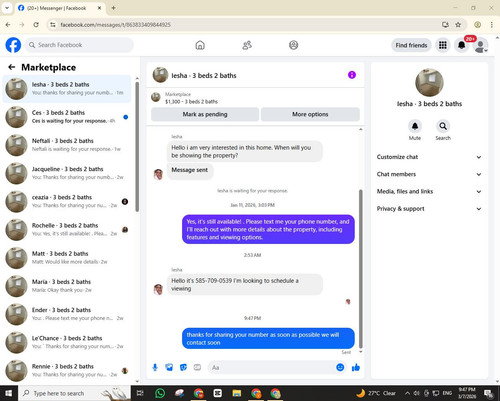Open the Matt conversation
The image size is (500, 401).
(x=67, y=258)
